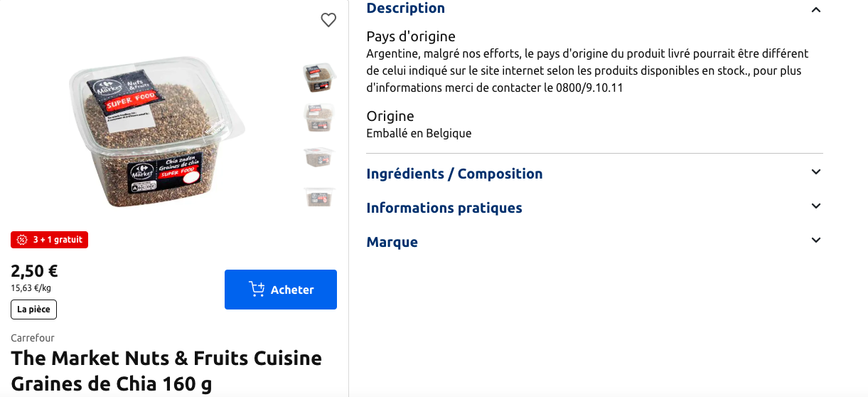Expand the Informations pratiques chevron

[816, 206]
